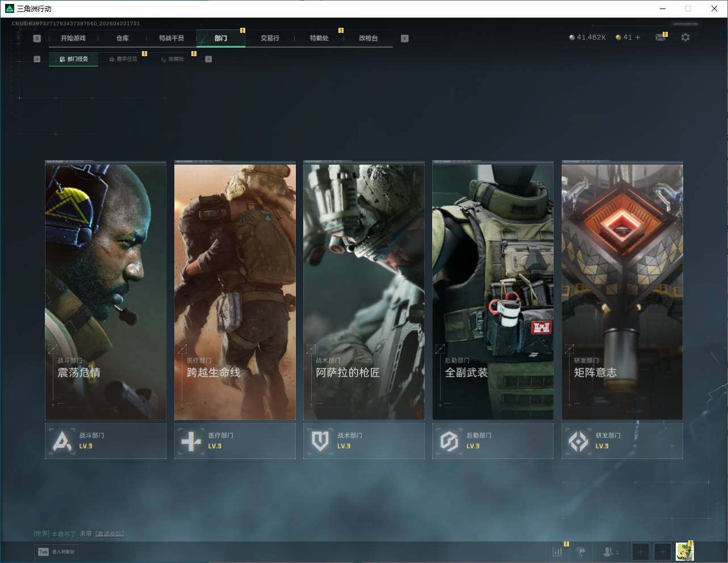Click the 41,462K currency amount
This screenshot has width=728, height=563.
(591, 37)
